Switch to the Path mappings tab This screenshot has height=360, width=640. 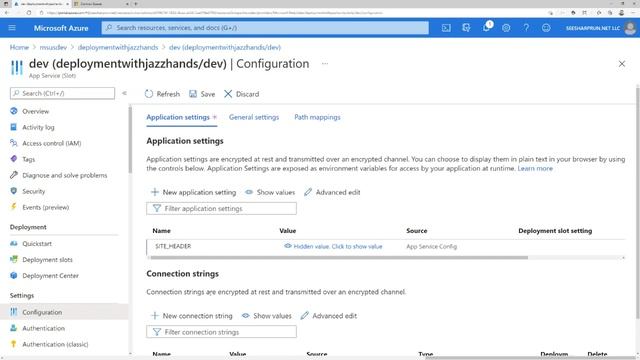(317, 117)
